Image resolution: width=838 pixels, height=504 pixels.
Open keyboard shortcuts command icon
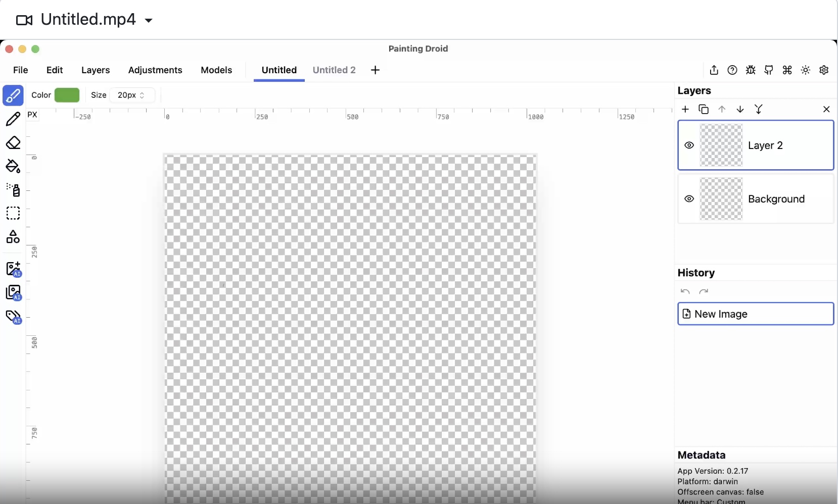(x=787, y=70)
